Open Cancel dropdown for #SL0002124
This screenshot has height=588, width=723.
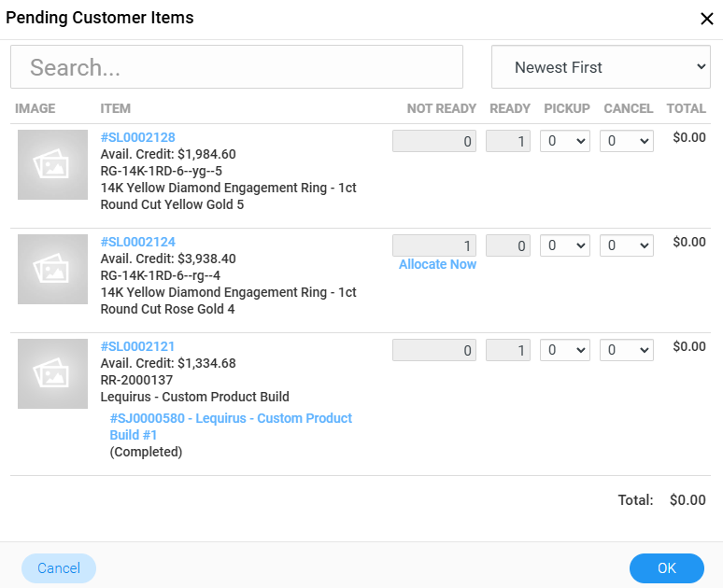[627, 245]
